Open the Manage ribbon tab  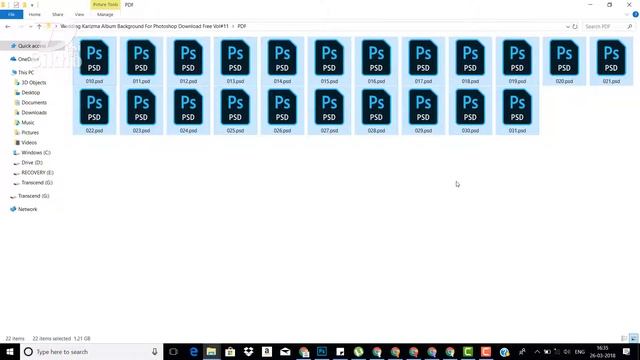coord(105,14)
